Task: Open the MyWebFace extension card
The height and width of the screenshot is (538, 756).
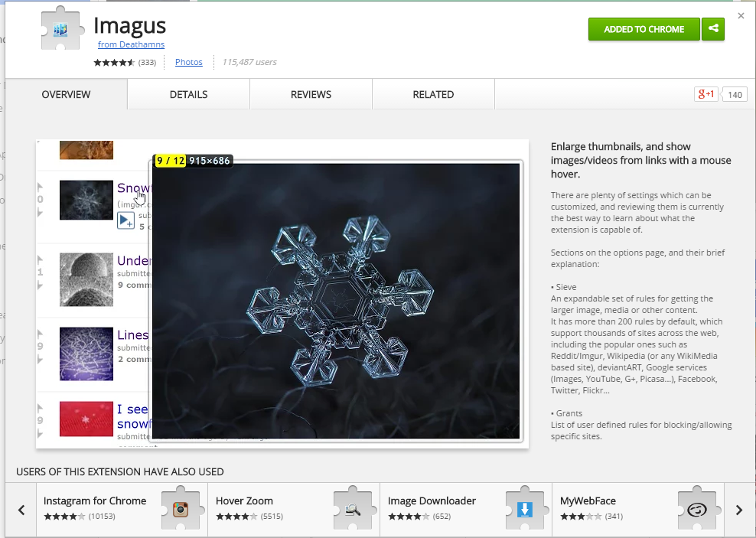Action: click(x=638, y=510)
